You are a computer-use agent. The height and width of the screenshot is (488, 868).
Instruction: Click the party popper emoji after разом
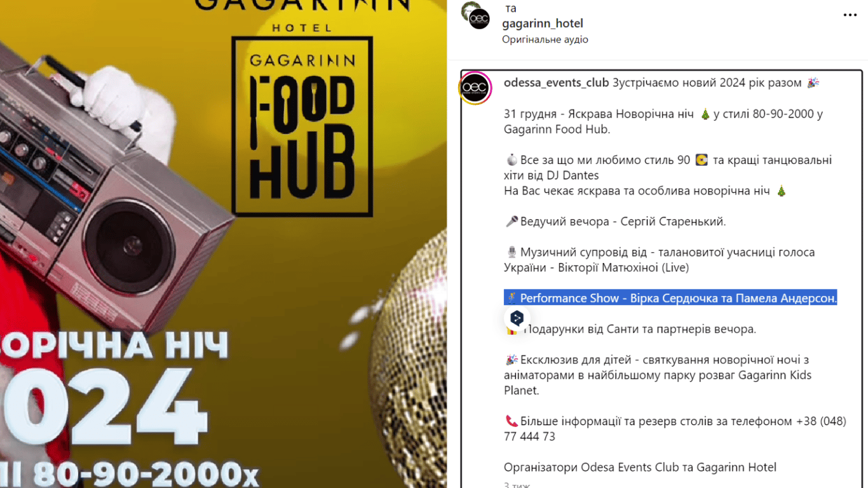[813, 83]
